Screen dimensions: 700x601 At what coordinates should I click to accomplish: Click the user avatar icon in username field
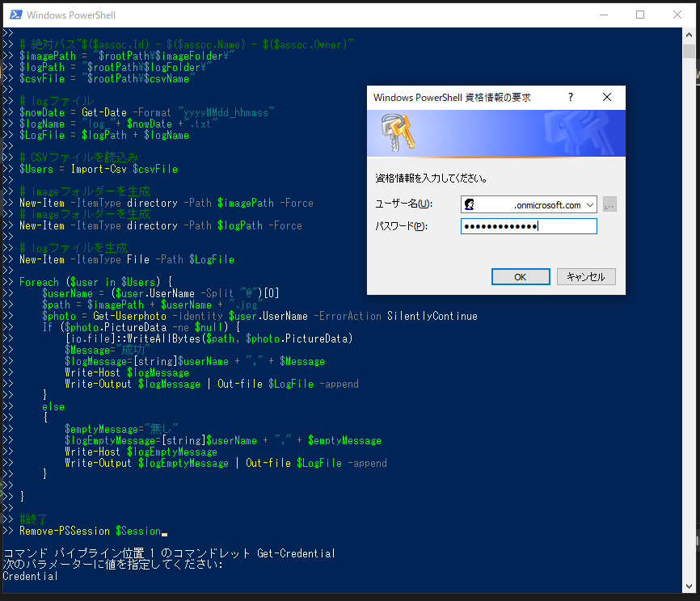[x=469, y=205]
